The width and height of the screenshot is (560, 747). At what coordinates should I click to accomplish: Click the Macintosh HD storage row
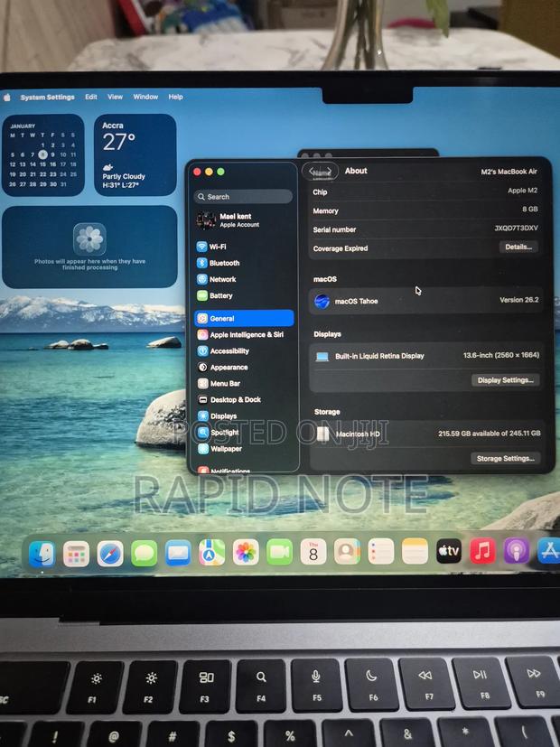tap(426, 434)
